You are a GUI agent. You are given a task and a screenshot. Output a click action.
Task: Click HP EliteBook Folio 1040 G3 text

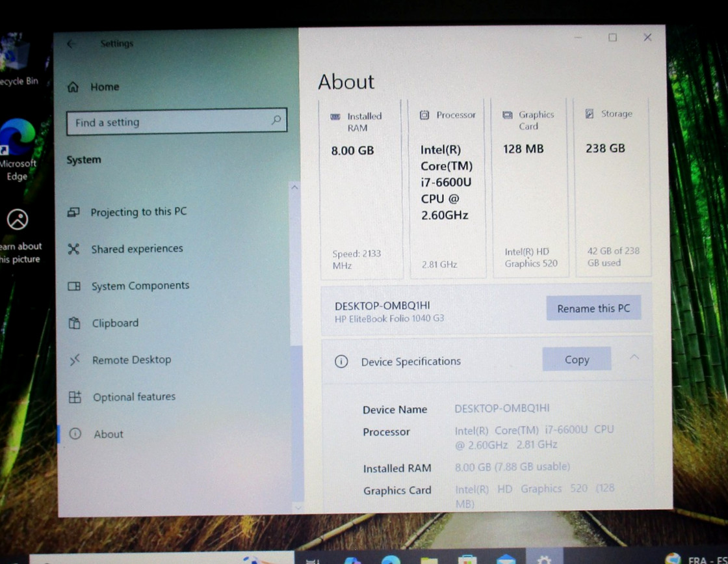(x=389, y=318)
